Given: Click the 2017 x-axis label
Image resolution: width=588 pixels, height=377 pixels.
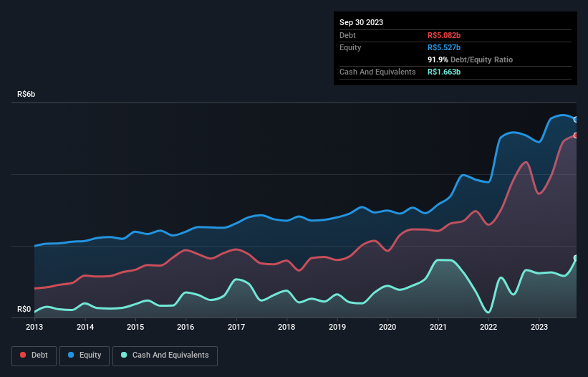Looking at the screenshot, I should [x=236, y=327].
